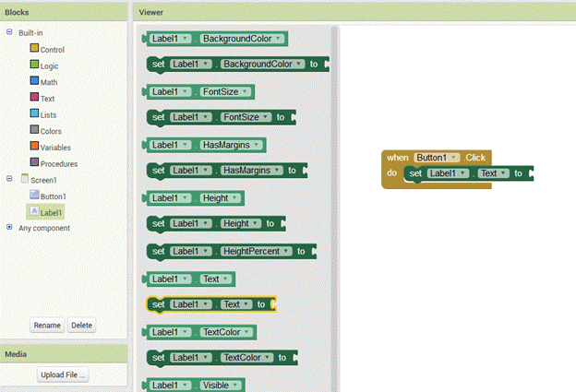Open Label1 dropdown in set HasMargins block
This screenshot has width=576, height=392.
205,171
